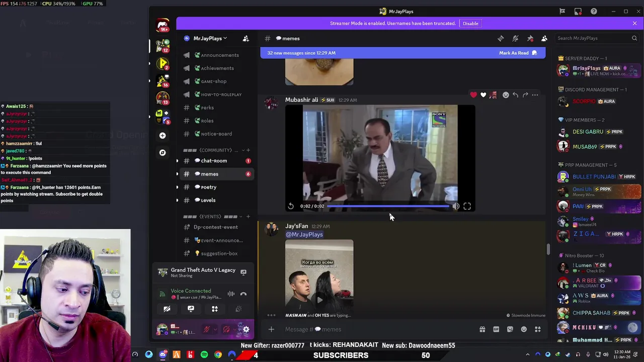The height and width of the screenshot is (362, 644).
Task: Play the video thumbnail from Jay'sFan
Action: 319,300
